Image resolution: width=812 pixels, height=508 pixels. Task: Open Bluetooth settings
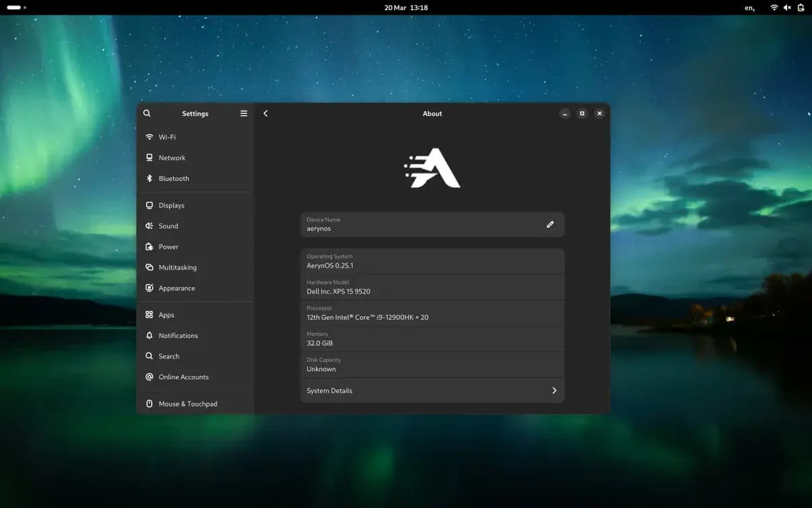pos(175,178)
